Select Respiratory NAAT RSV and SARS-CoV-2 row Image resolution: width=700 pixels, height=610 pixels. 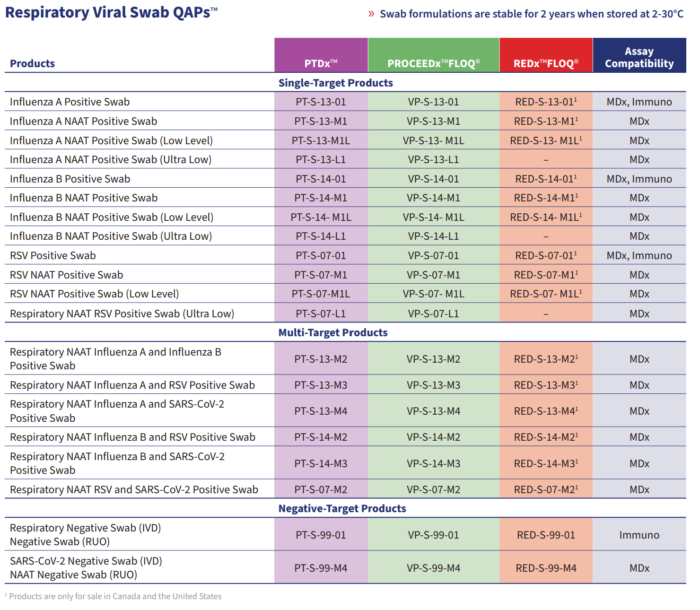(134, 489)
